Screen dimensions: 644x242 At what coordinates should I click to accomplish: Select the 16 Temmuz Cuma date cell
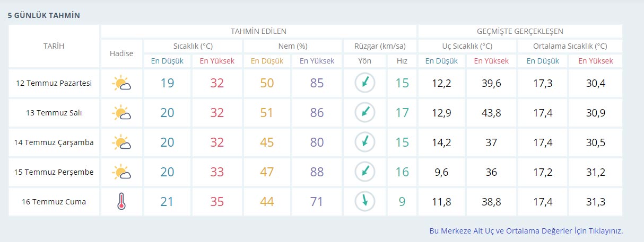54,202
